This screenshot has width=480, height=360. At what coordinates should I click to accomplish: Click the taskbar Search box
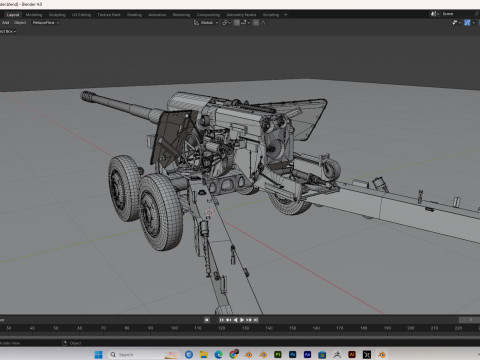[144, 355]
